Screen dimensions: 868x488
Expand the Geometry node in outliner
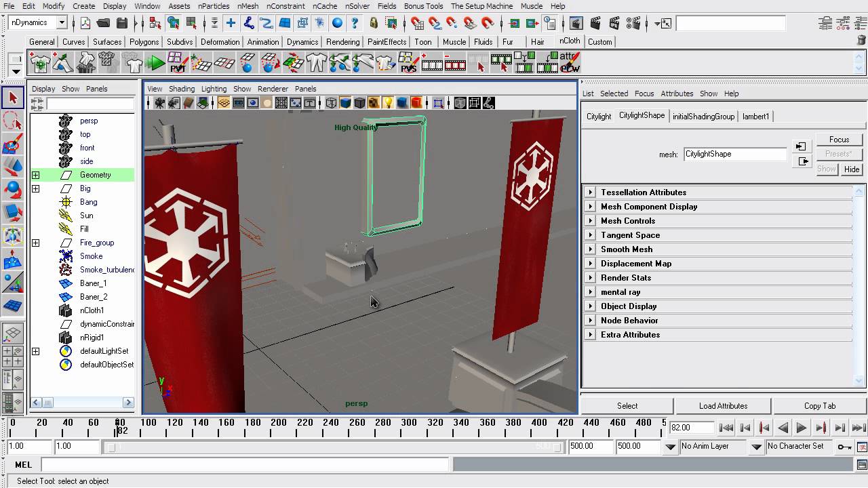pos(35,175)
